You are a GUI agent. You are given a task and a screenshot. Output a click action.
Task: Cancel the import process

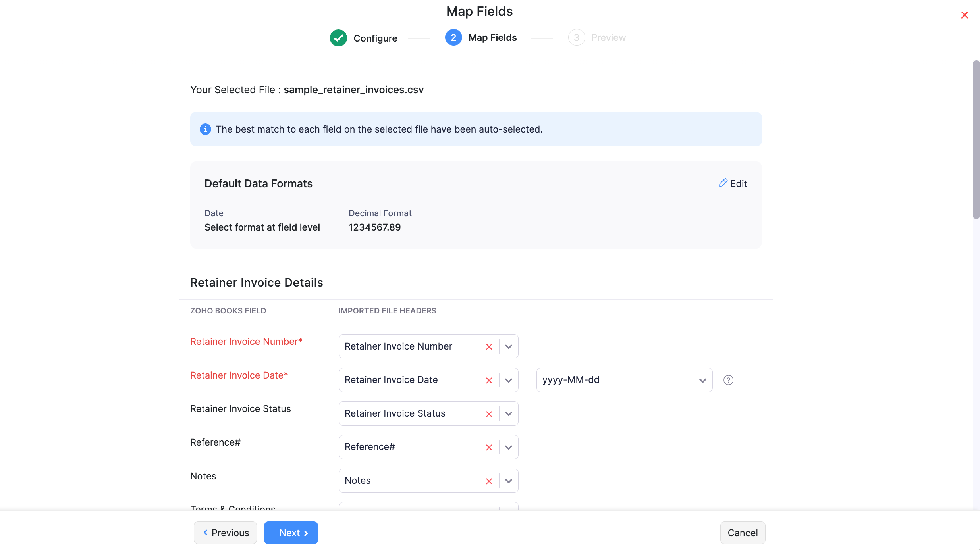742,533
